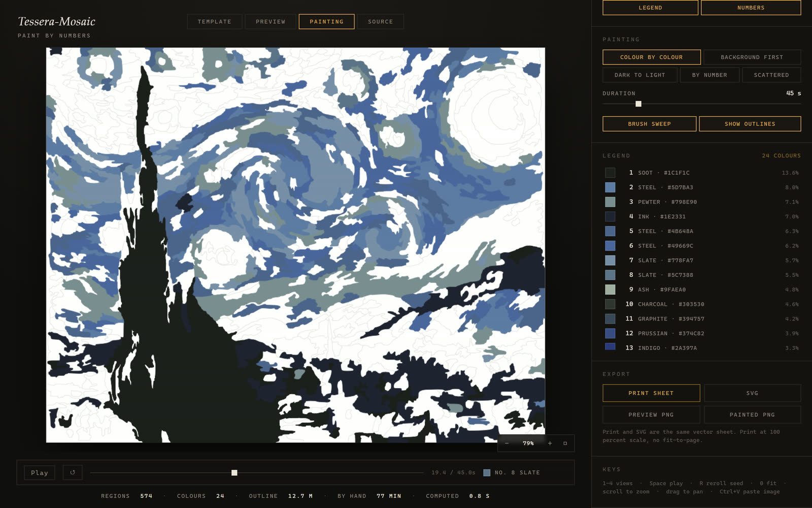Choose By Number painting order
The height and width of the screenshot is (508, 812).
(709, 75)
